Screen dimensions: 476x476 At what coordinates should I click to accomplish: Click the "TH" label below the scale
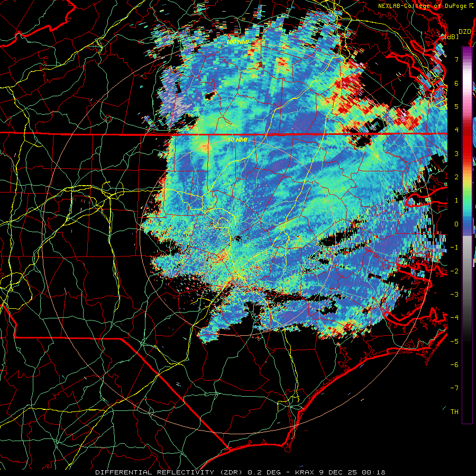click(x=454, y=412)
